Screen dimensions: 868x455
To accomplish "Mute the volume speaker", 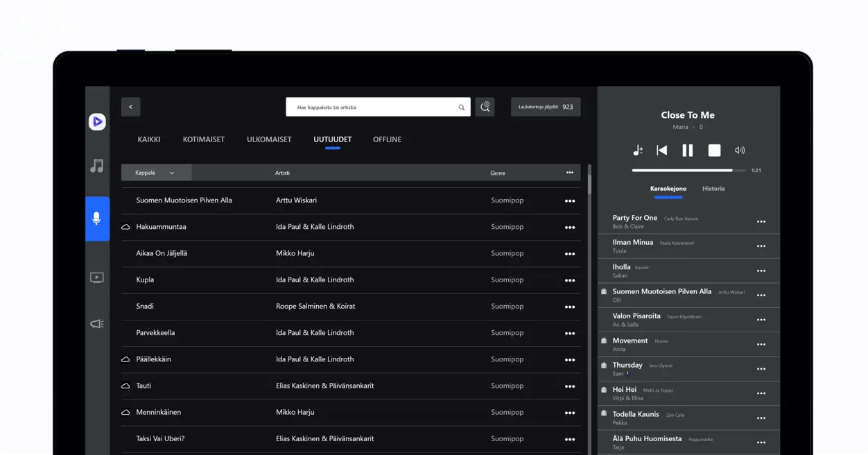I will pyautogui.click(x=740, y=151).
